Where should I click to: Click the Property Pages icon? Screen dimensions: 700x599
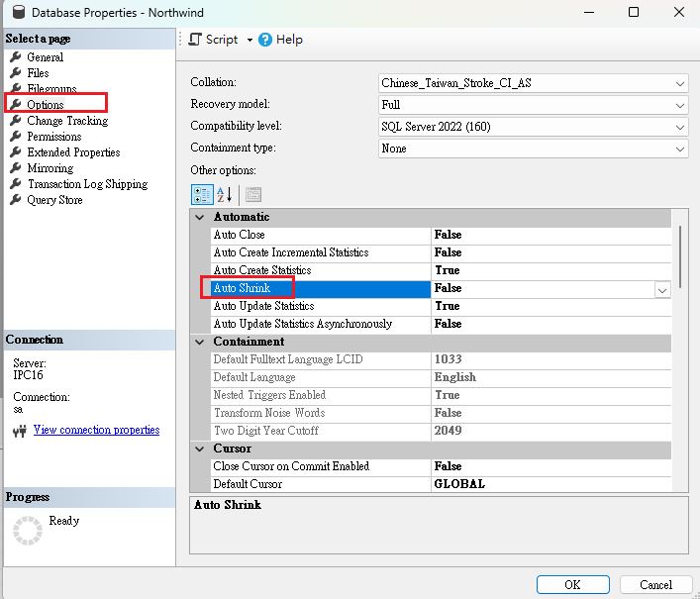point(252,194)
